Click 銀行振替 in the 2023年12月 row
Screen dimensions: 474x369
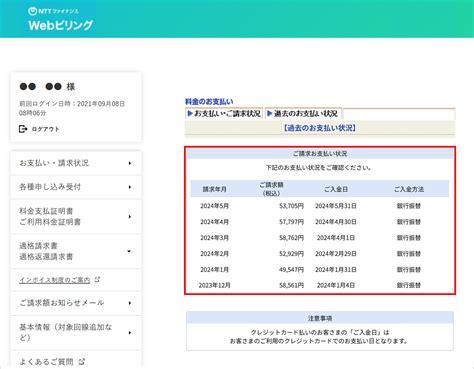click(x=409, y=285)
